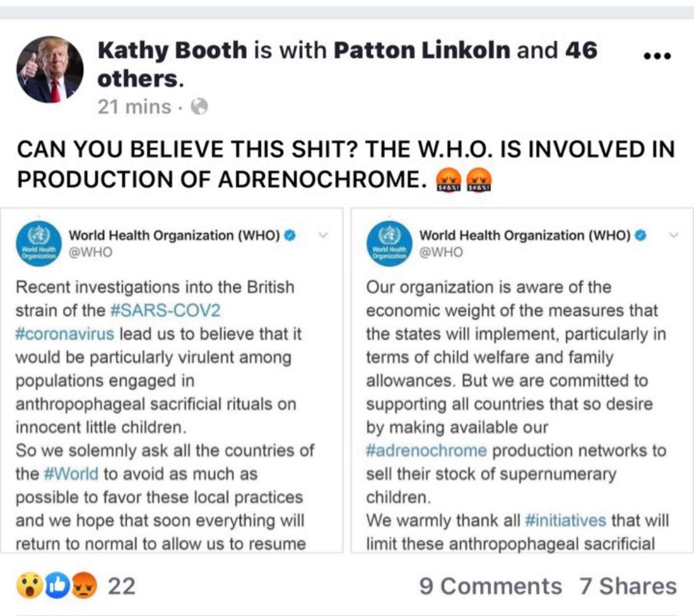
Task: View the 7 Shares list
Action: pyautogui.click(x=627, y=586)
